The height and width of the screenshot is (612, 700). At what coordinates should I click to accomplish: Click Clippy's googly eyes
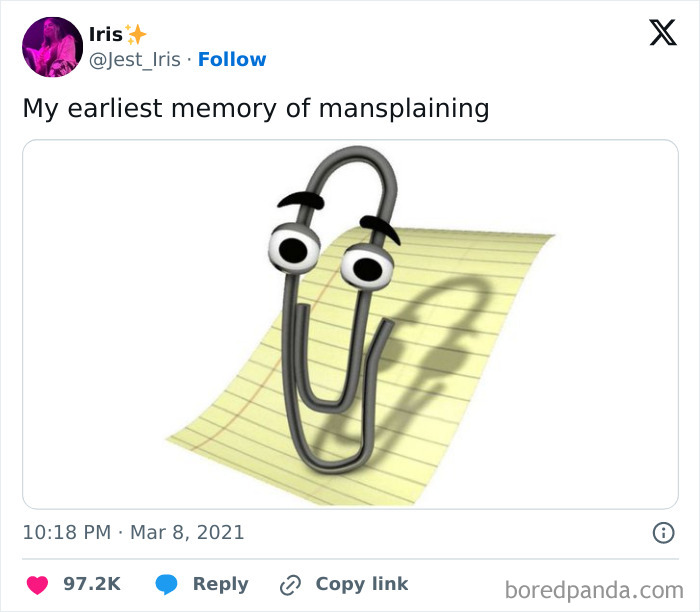tap(331, 257)
